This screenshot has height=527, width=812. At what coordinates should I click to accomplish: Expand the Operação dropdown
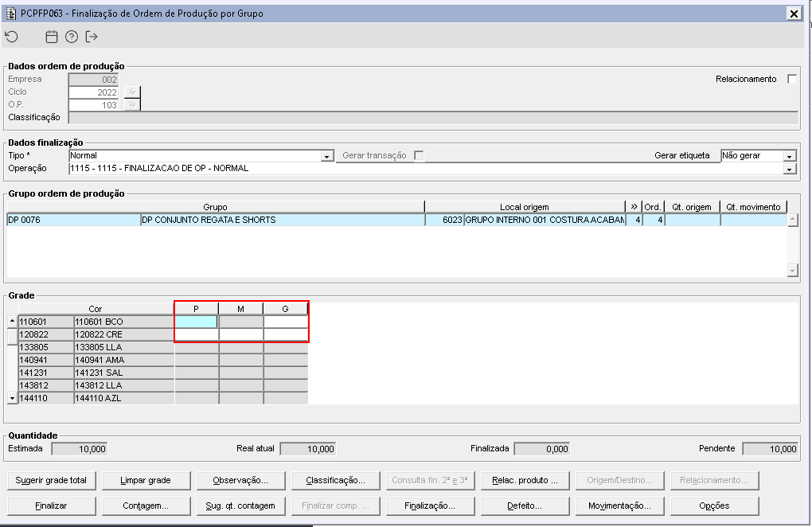click(789, 169)
